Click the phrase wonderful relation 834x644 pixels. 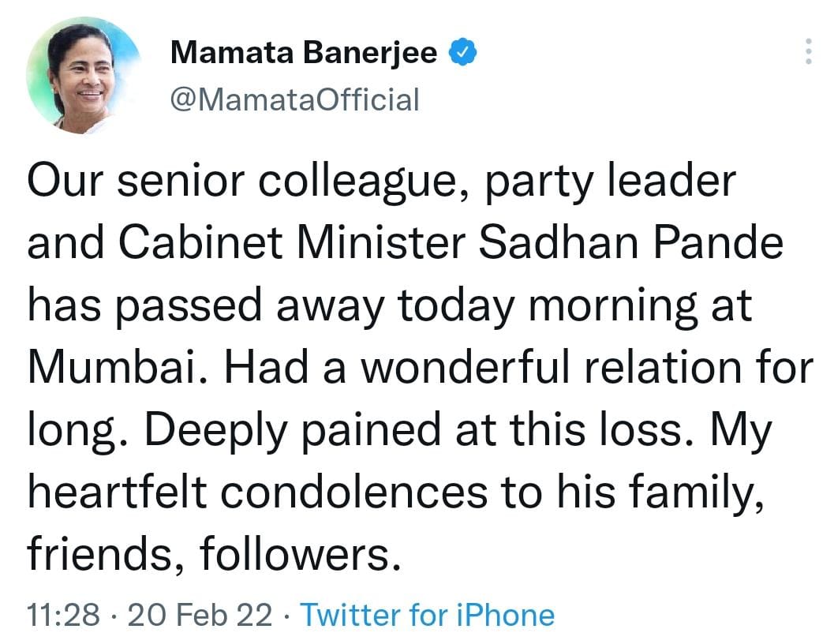[552, 367]
